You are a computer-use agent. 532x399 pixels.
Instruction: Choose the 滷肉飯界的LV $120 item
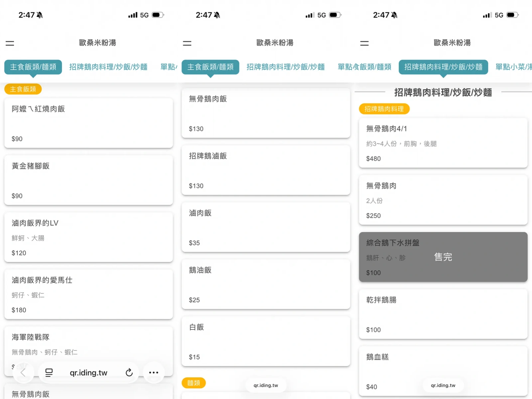(x=88, y=237)
